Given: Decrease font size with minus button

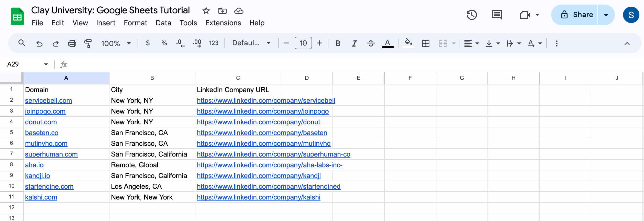Looking at the screenshot, I should pos(286,43).
